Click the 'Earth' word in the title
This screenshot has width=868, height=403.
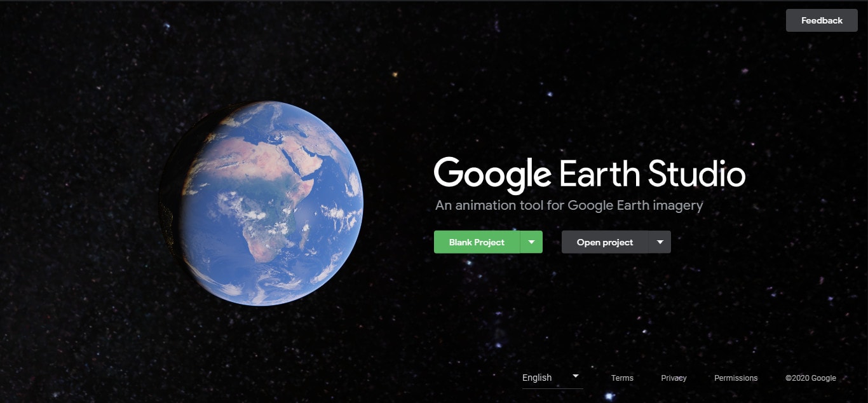tap(599, 173)
